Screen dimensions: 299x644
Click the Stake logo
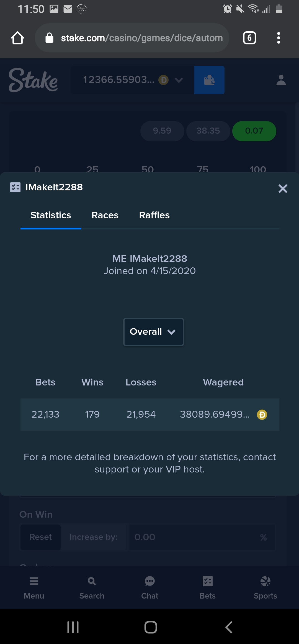33,80
